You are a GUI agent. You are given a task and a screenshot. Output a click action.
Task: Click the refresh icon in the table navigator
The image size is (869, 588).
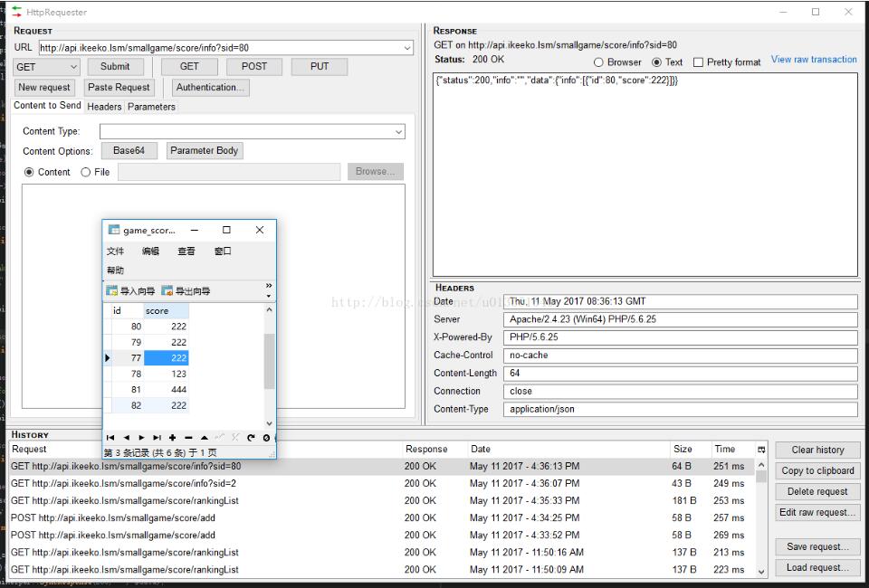tap(251, 438)
